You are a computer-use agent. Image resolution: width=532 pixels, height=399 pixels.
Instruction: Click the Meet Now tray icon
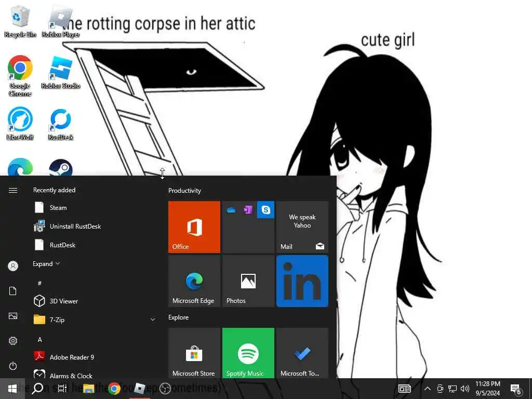440,389
